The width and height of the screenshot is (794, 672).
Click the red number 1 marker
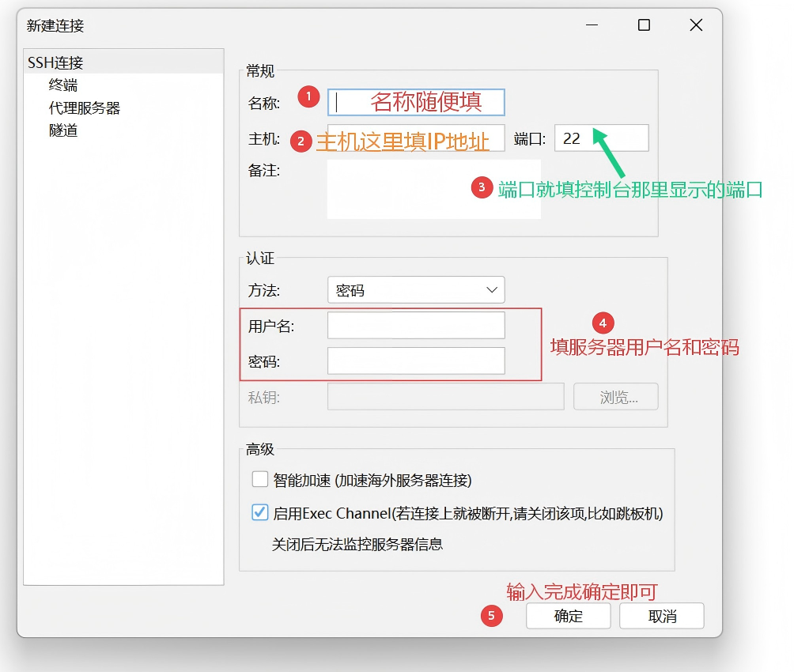pos(308,97)
